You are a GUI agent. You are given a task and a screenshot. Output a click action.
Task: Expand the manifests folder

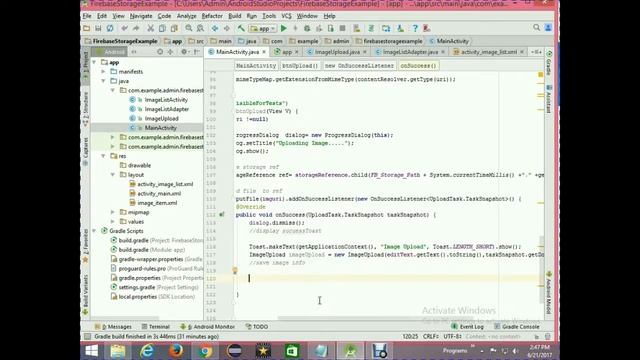click(x=104, y=72)
